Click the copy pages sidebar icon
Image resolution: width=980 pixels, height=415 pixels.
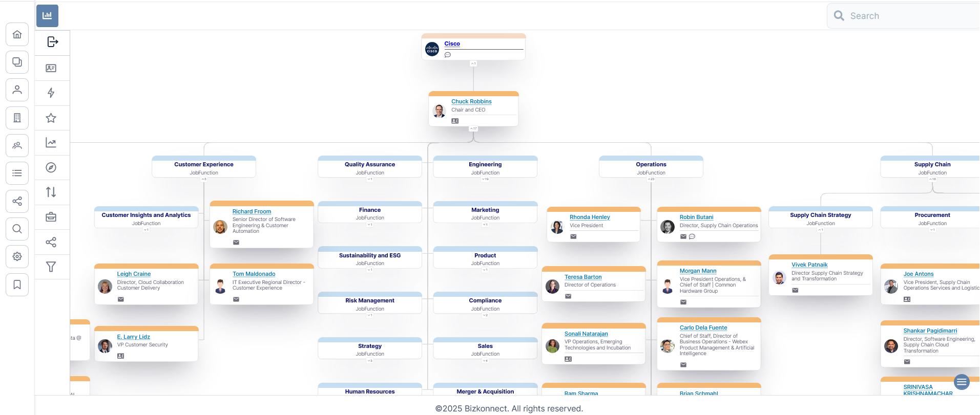[17, 62]
